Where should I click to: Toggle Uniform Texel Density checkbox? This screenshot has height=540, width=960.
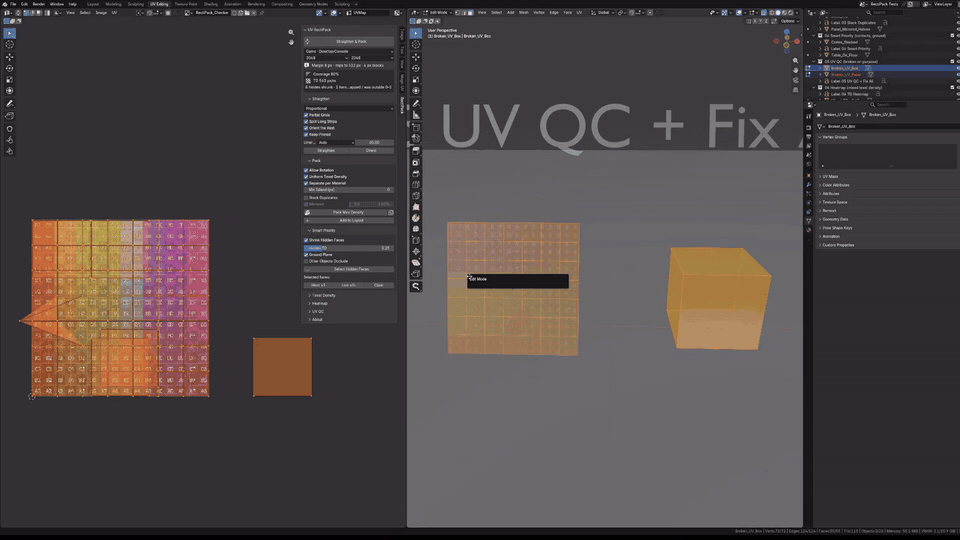click(306, 176)
